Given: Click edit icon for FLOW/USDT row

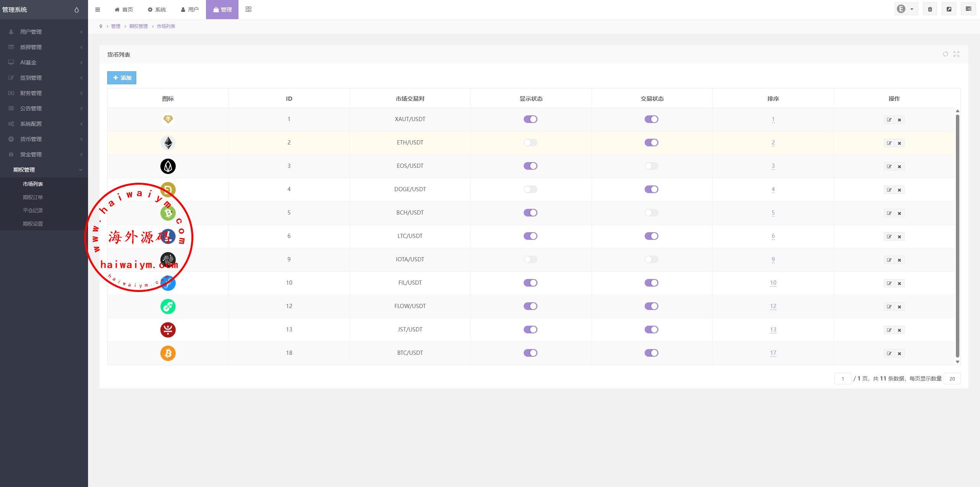Looking at the screenshot, I should pyautogui.click(x=889, y=307).
